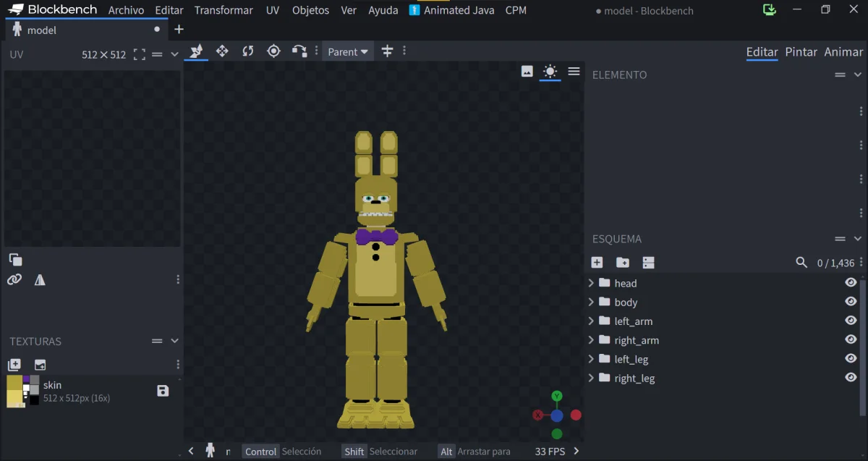Expand the left_leg group
The height and width of the screenshot is (461, 868).
[x=591, y=358]
